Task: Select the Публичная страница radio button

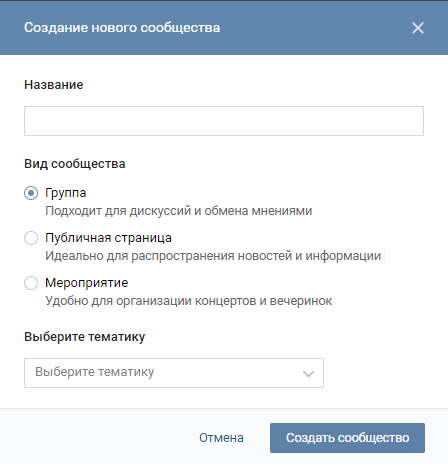Action: click(31, 238)
